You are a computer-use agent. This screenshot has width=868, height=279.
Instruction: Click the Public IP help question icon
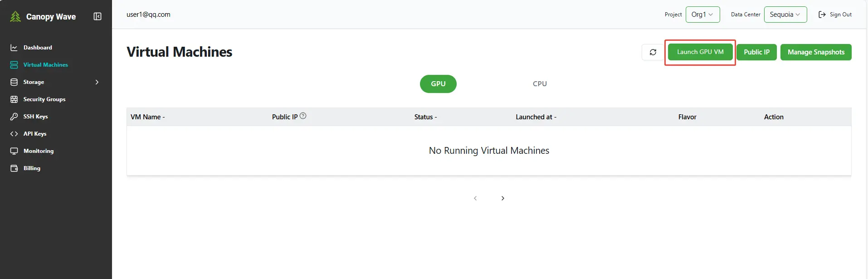tap(303, 116)
